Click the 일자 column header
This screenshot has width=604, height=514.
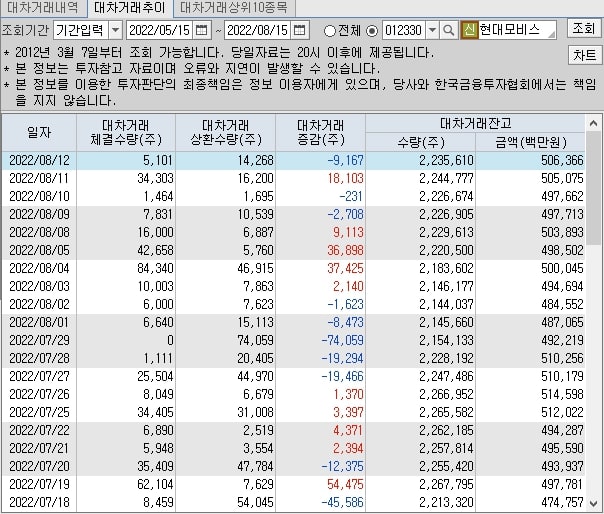(x=39, y=133)
